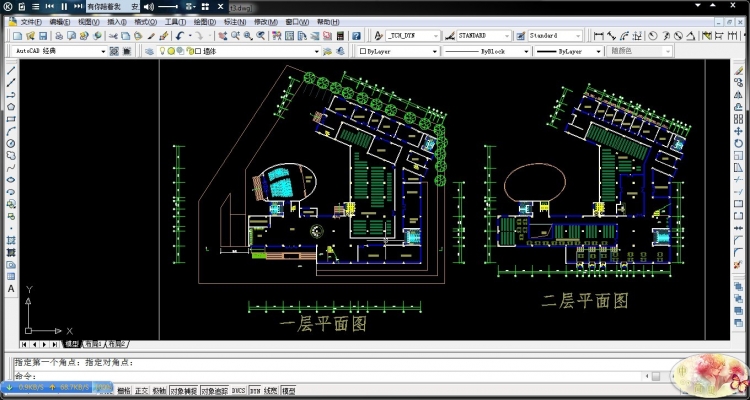The height and width of the screenshot is (400, 750).
Task: Click the blue Help question mark icon
Action: tap(356, 36)
